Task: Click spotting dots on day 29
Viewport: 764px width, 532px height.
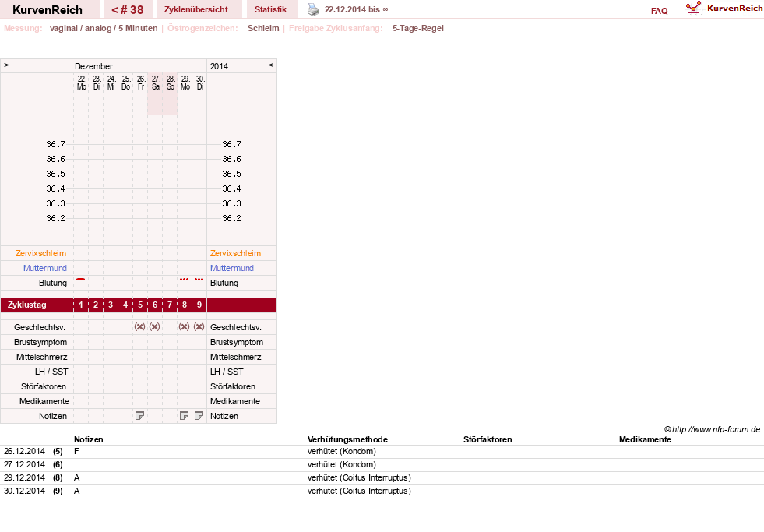Action: 184,279
